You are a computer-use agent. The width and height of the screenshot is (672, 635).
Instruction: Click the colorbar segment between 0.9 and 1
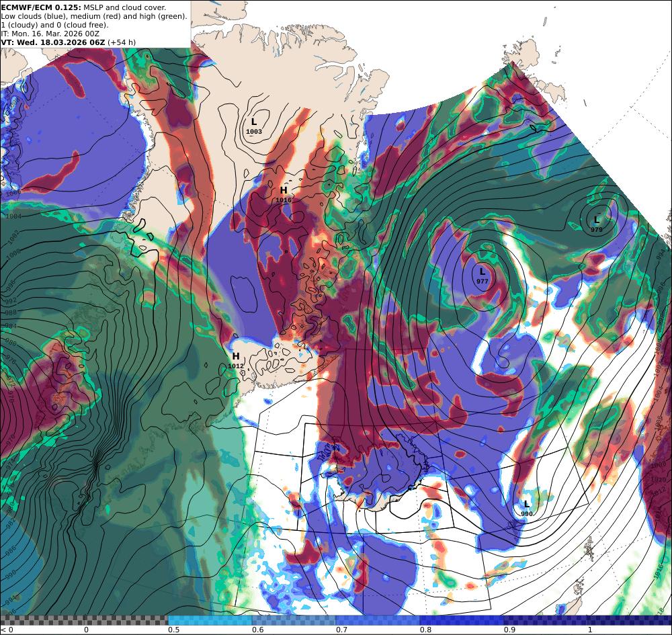point(546,620)
